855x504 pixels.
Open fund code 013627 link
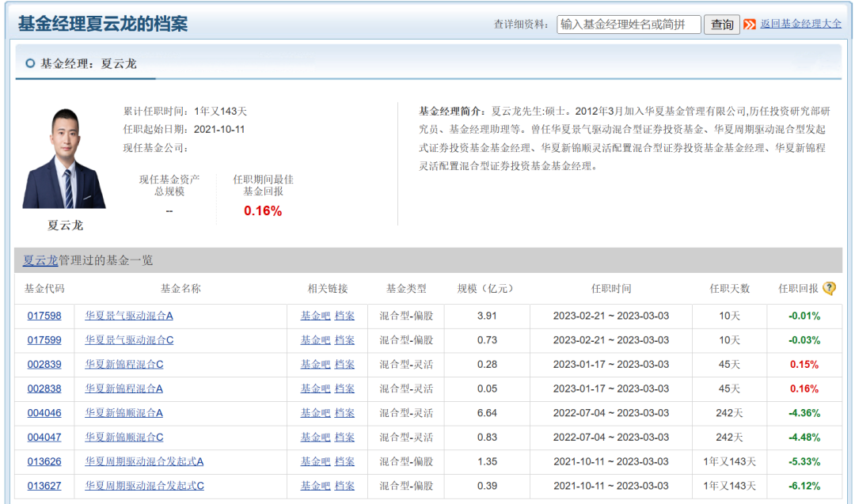44,486
